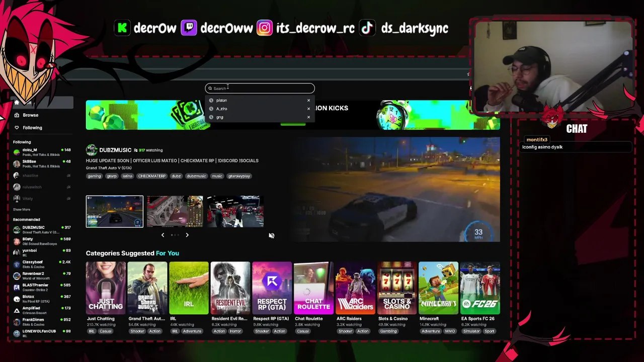This screenshot has width=644, height=362.
Task: Open yurnboi avatar in Recommended
Action: (17, 252)
